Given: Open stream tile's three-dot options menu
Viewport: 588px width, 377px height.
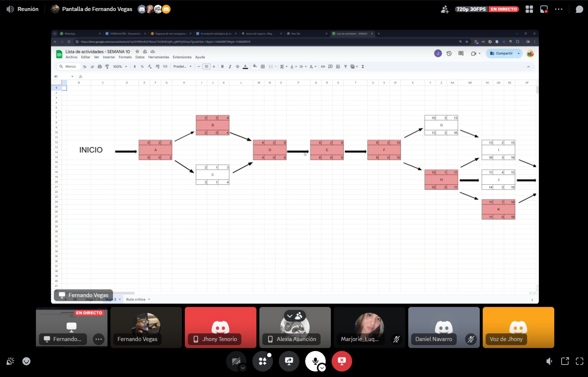Looking at the screenshot, I should pos(98,339).
